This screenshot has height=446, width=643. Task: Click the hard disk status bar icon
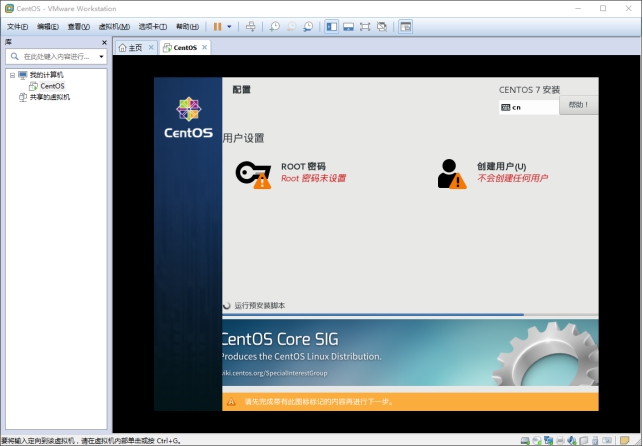pyautogui.click(x=524, y=441)
